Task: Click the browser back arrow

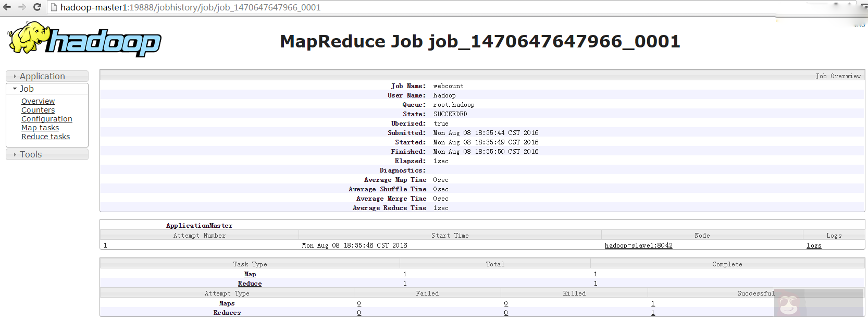Action: (x=7, y=7)
